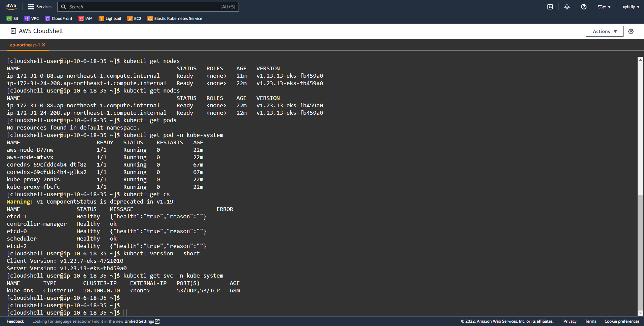
Task: Click 'aws-node-877nw' pod name
Action: click(30, 150)
